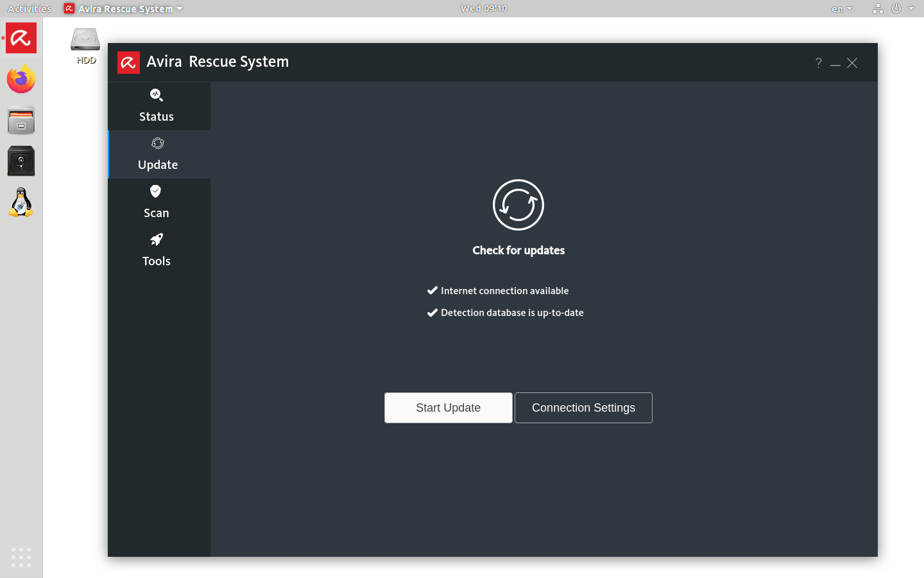Click the Avira logo in window title bar
The width and height of the screenshot is (924, 578).
point(128,62)
